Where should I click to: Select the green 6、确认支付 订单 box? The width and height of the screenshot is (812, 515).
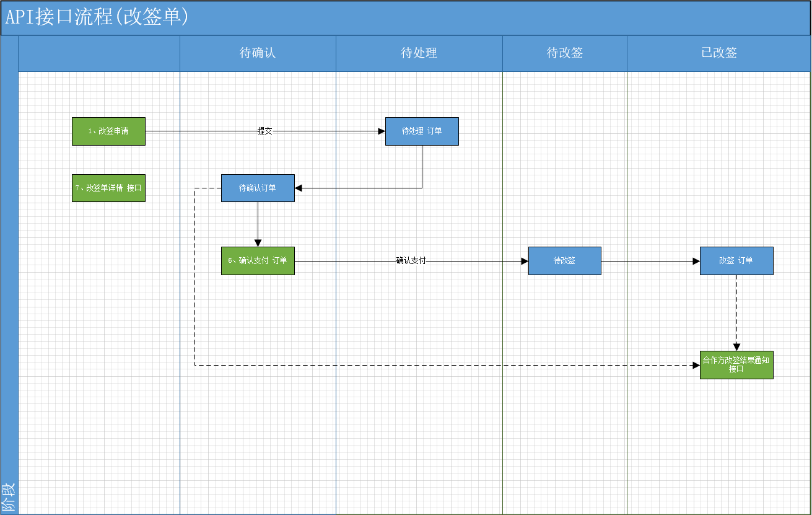click(258, 261)
